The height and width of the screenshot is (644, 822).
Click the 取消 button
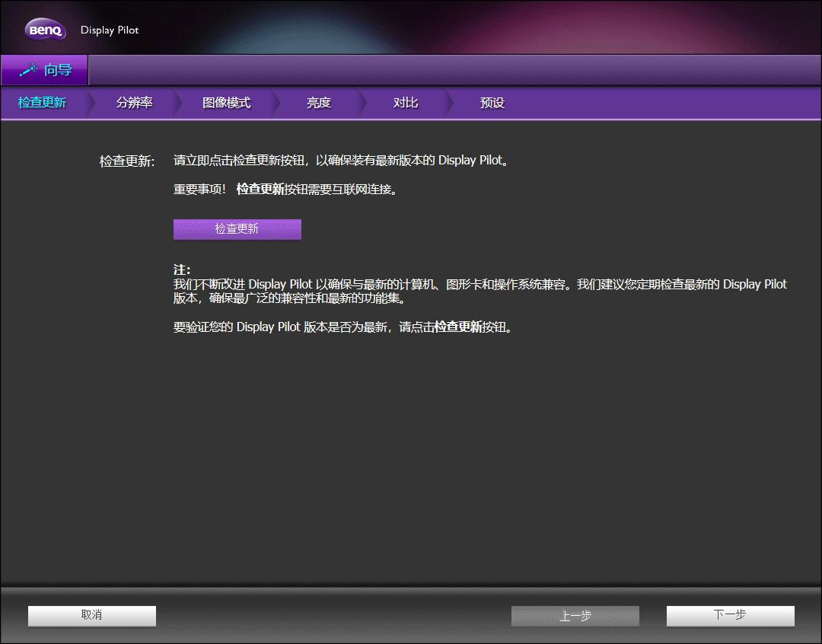point(91,616)
